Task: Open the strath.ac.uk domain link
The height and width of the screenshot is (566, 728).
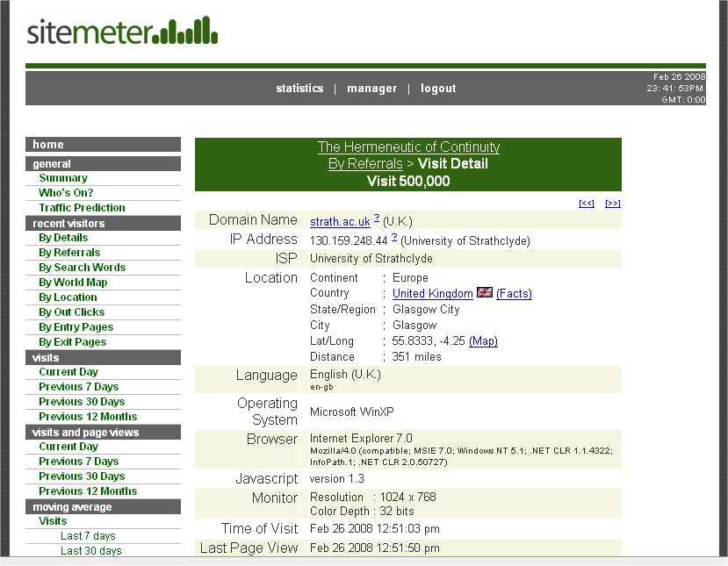Action: 339,220
